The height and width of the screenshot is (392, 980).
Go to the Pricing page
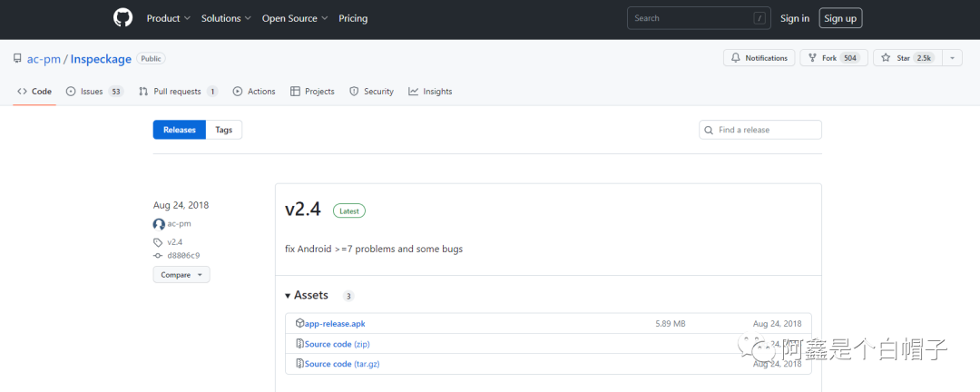[353, 18]
